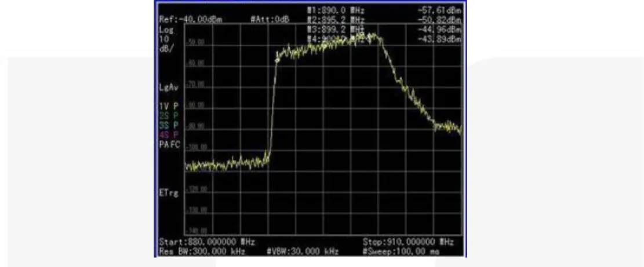This screenshot has width=644, height=267.
Task: Click the 1V P trace 1 indicator
Action: tap(169, 106)
